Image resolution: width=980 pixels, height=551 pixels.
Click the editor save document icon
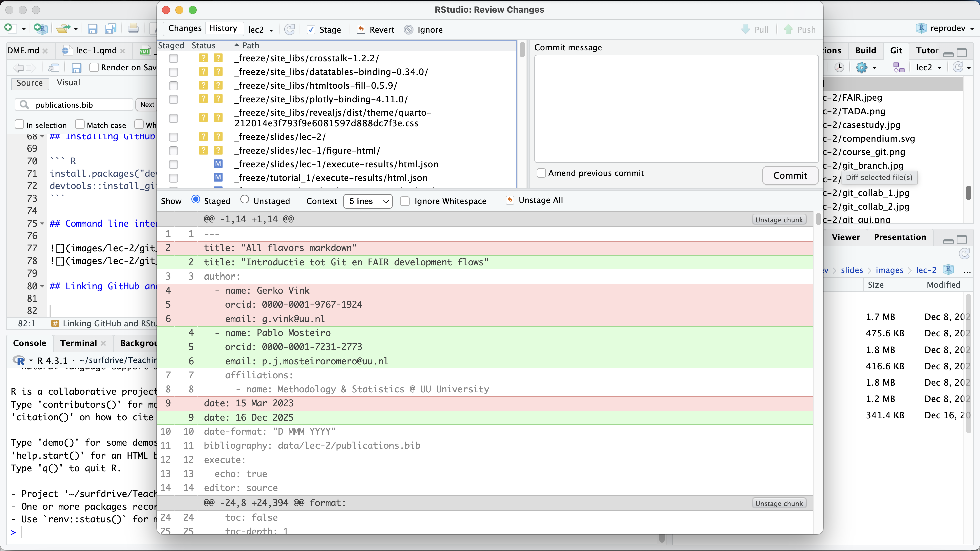76,68
